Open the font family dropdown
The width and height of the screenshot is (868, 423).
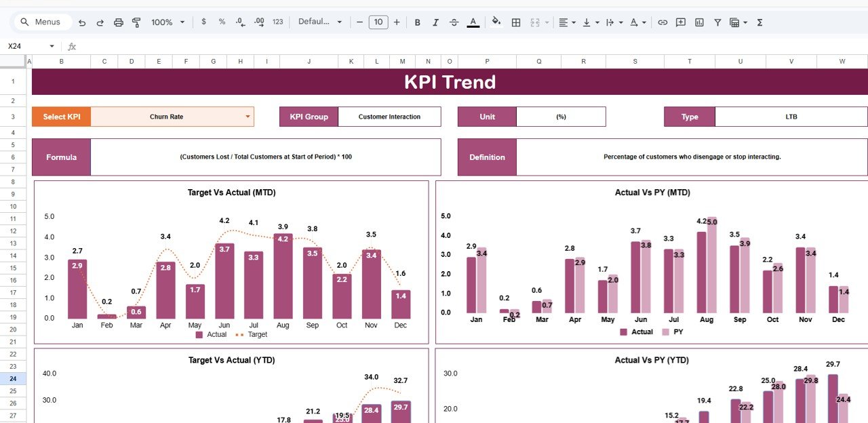pyautogui.click(x=319, y=22)
